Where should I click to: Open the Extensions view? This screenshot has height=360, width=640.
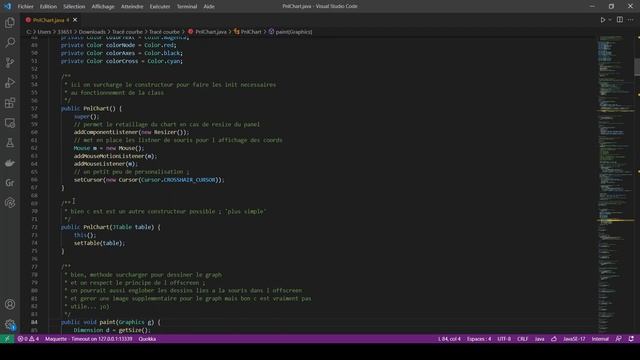[10, 102]
